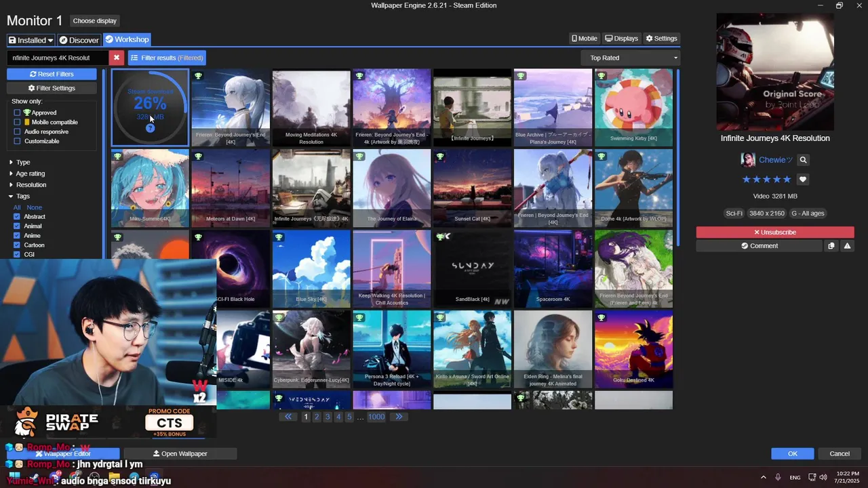Image resolution: width=868 pixels, height=488 pixels.
Task: Open Filter Settings
Action: pos(52,88)
